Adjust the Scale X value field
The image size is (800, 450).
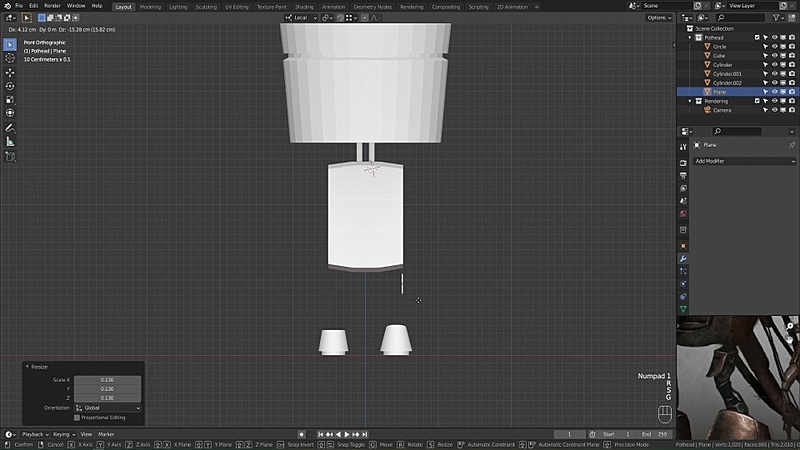(107, 380)
